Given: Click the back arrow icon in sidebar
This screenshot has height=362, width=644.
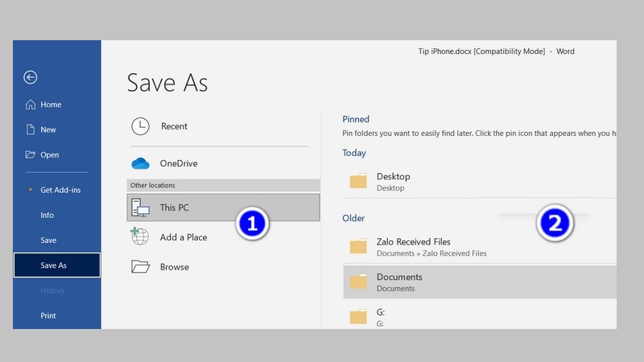Looking at the screenshot, I should pyautogui.click(x=31, y=77).
